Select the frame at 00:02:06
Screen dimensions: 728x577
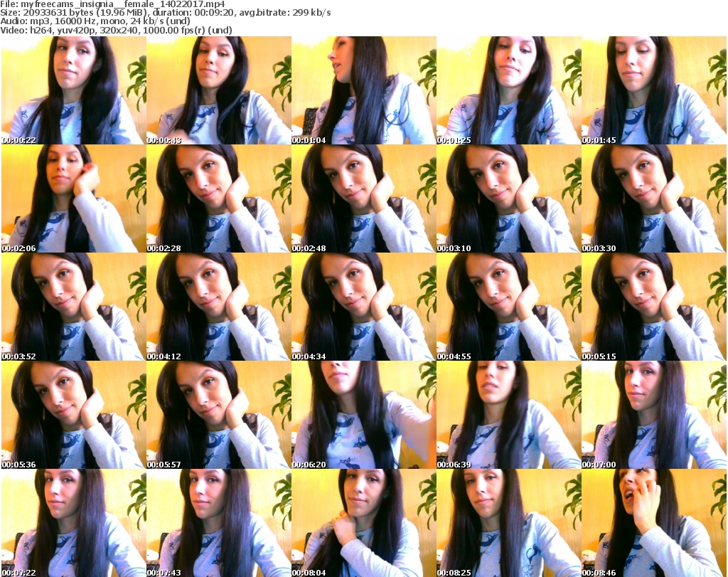point(73,198)
